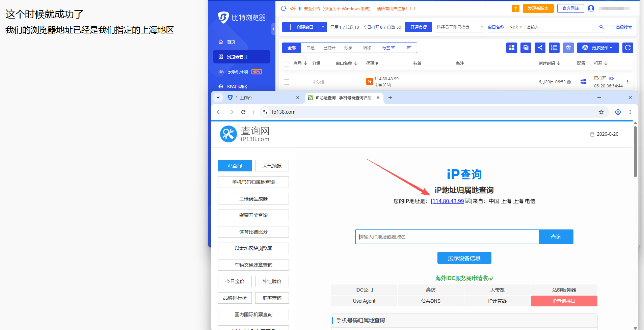Viewport: 644px width, 330px height.
Task: Open the tab search dropdown chevron in browser
Action: (x=218, y=98)
